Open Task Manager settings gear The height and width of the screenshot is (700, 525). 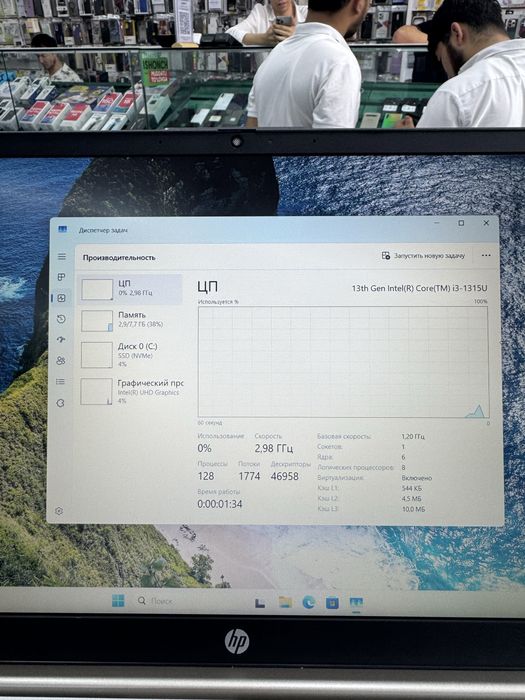click(59, 511)
